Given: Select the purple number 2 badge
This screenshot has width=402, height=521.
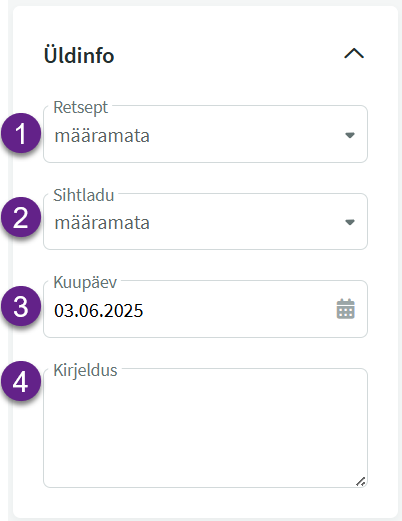Looking at the screenshot, I should (x=21, y=217).
